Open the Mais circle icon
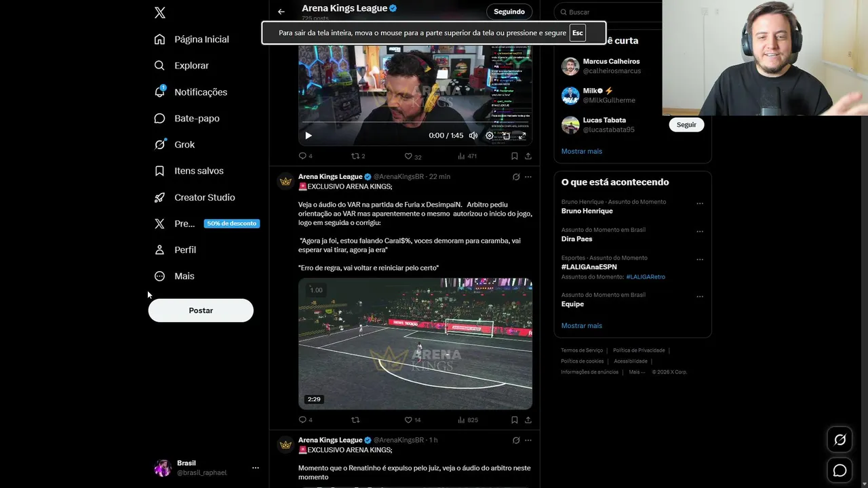This screenshot has width=868, height=488. [160, 276]
